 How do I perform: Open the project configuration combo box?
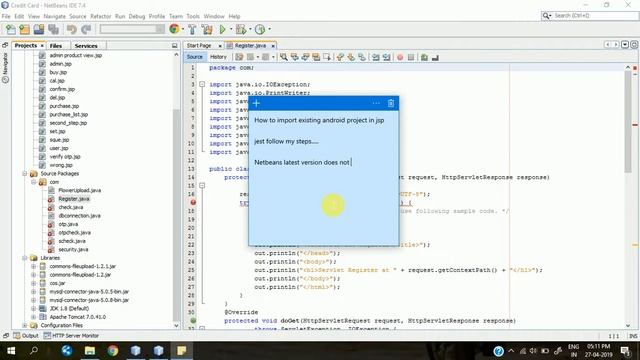coord(132,29)
